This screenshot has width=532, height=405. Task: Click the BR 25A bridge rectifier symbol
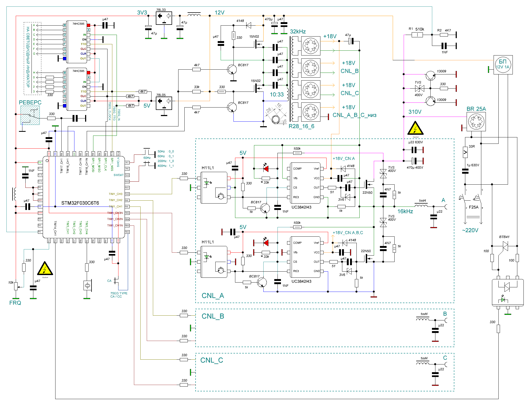click(476, 122)
